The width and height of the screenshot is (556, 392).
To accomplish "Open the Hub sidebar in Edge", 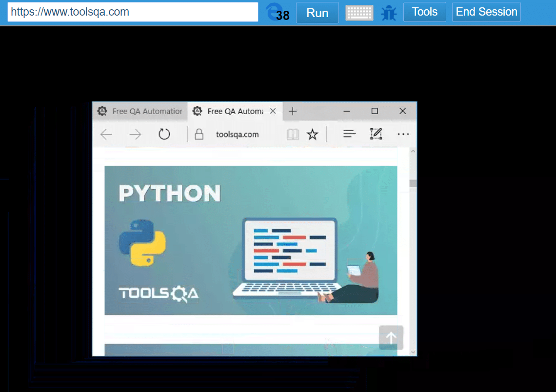I will point(349,134).
